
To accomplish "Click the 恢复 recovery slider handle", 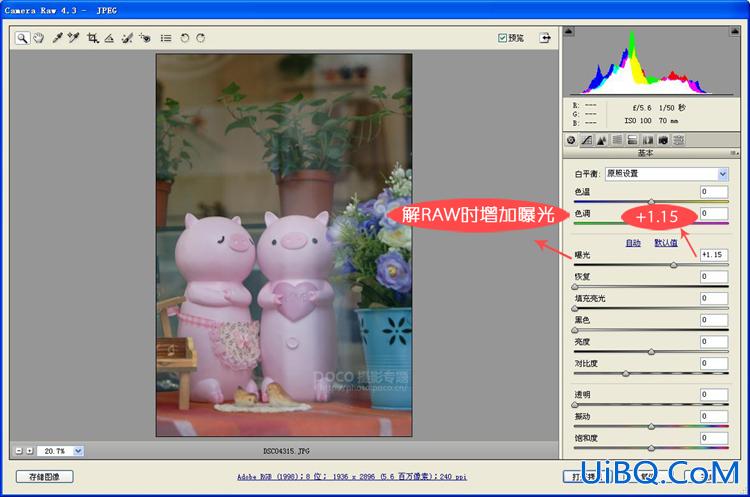I will (575, 287).
